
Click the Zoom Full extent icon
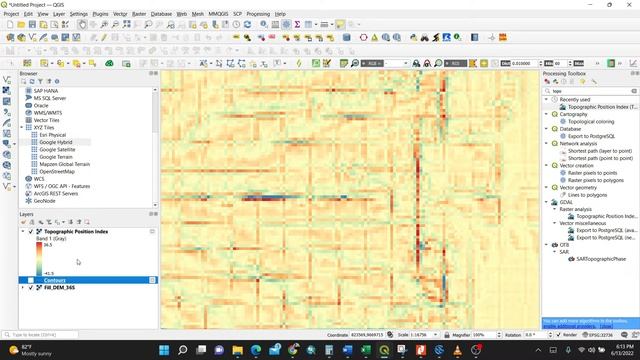[127, 24]
